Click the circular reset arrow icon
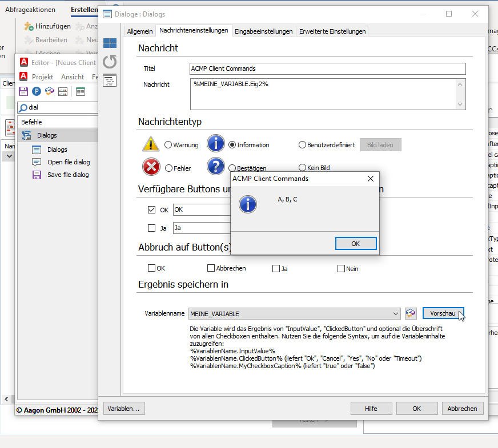 click(110, 62)
